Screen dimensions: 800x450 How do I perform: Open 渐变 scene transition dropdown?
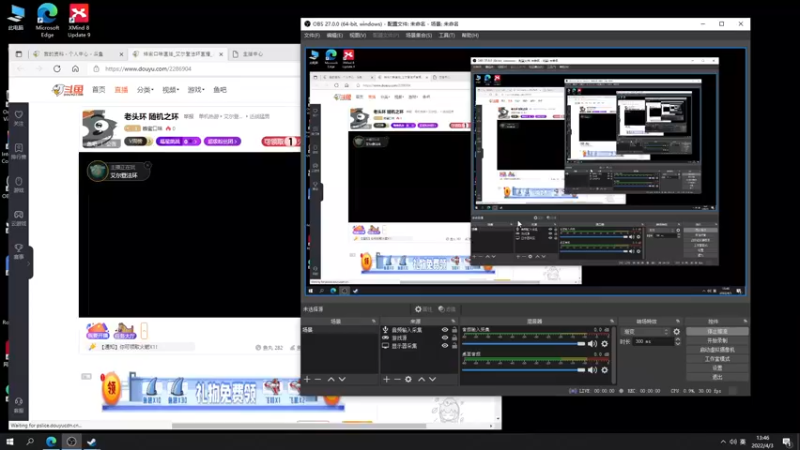click(x=645, y=332)
